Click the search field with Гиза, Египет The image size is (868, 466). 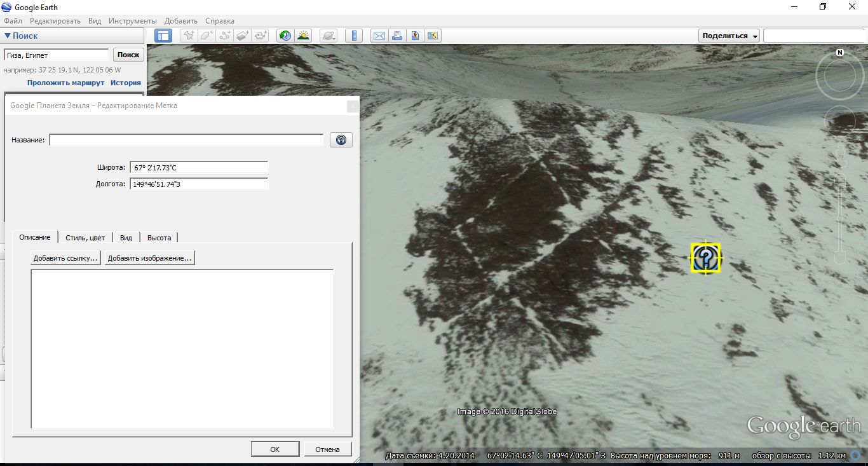point(57,55)
